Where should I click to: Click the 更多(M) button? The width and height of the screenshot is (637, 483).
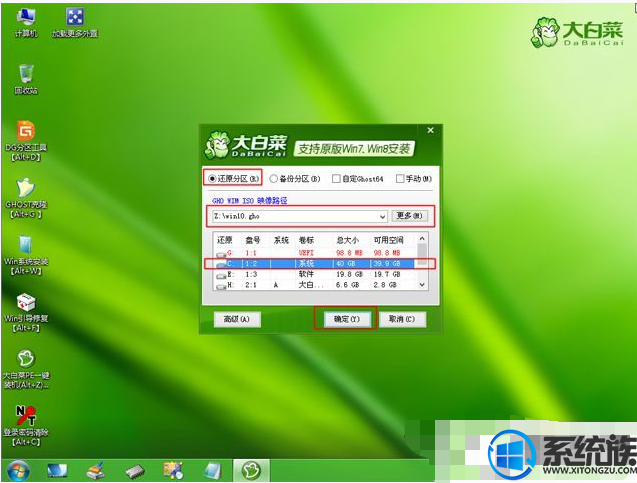(409, 216)
